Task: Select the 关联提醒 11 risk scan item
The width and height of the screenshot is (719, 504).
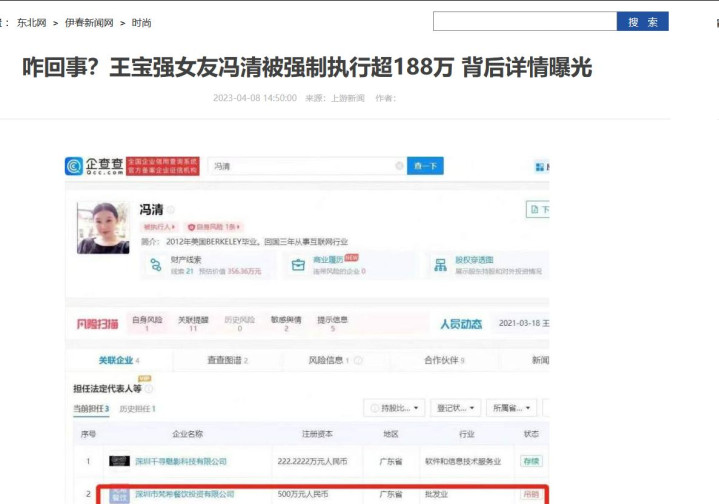Action: (x=193, y=323)
